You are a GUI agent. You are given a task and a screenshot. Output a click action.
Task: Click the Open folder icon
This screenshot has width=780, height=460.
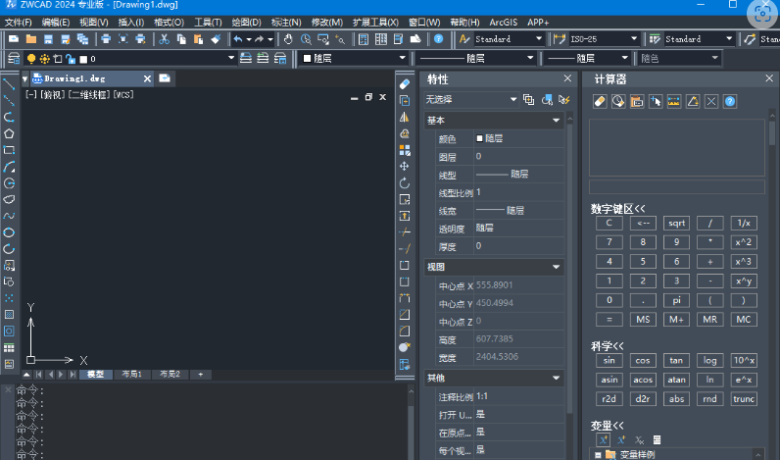[x=31, y=39]
